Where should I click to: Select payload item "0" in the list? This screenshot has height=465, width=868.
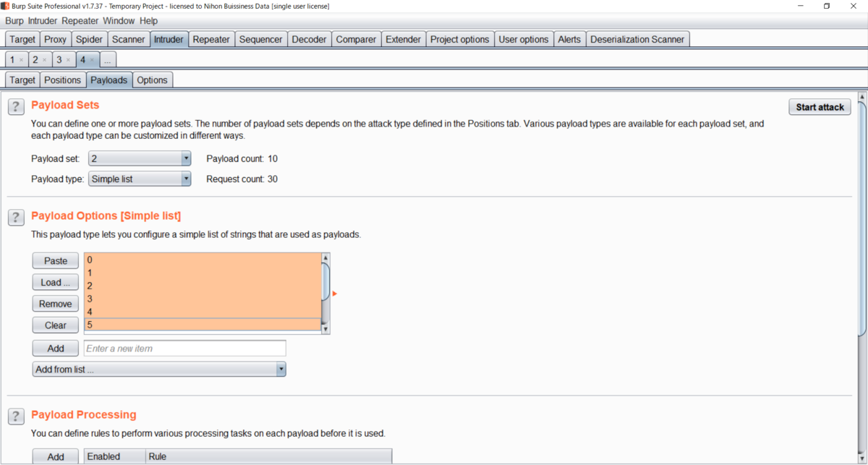pos(203,260)
